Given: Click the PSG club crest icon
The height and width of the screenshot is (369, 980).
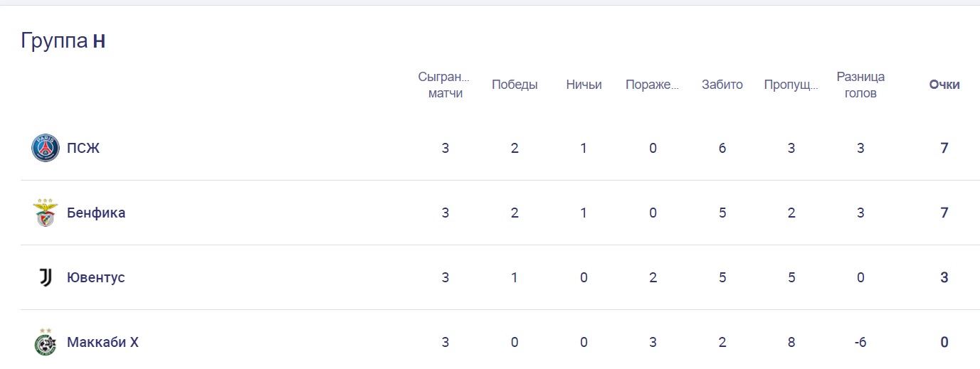Looking at the screenshot, I should coord(46,149).
